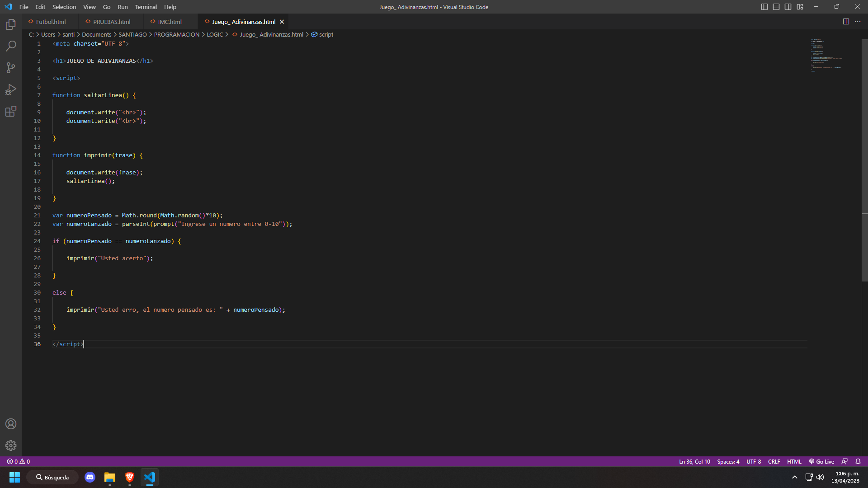Image resolution: width=868 pixels, height=488 pixels.
Task: Click the numeroPensado variable on line 21
Action: point(89,216)
